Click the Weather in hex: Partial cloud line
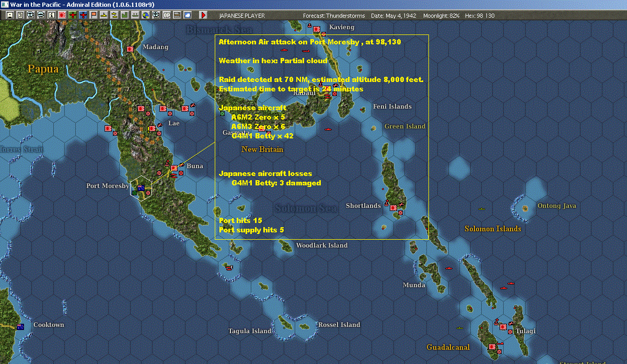This screenshot has width=627, height=364. click(273, 61)
